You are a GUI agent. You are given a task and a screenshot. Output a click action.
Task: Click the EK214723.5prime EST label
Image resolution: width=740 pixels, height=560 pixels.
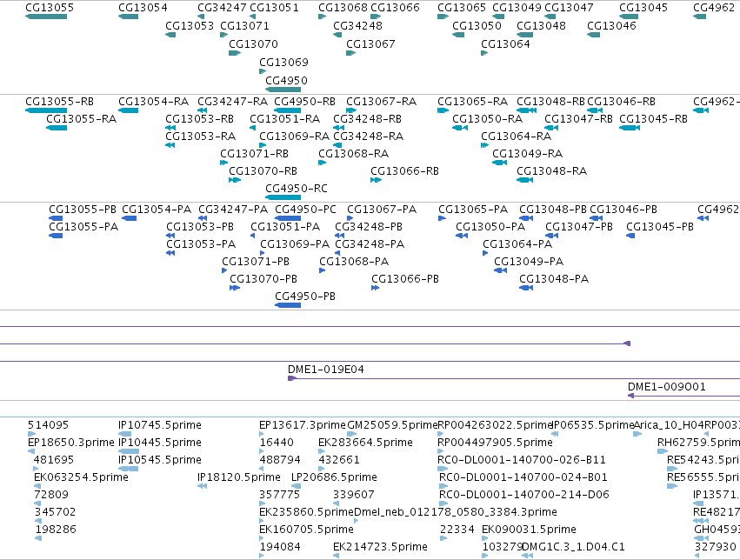click(x=380, y=547)
